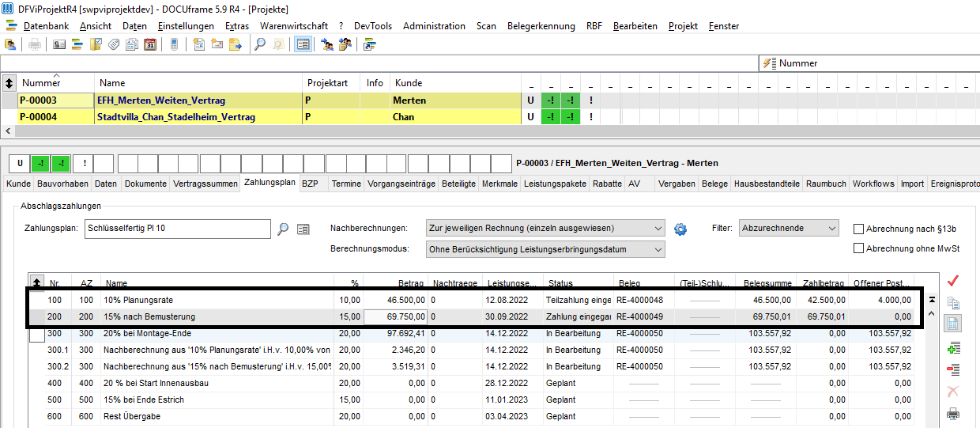Open the Berechnungsmodus dropdown
The image size is (980, 428).
pos(545,249)
